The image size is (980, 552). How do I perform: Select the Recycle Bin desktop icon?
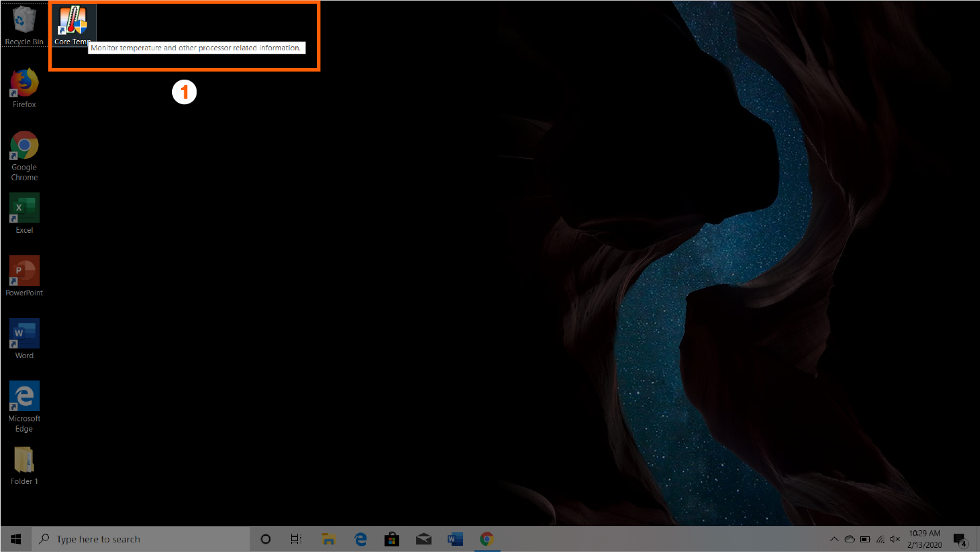pyautogui.click(x=24, y=22)
